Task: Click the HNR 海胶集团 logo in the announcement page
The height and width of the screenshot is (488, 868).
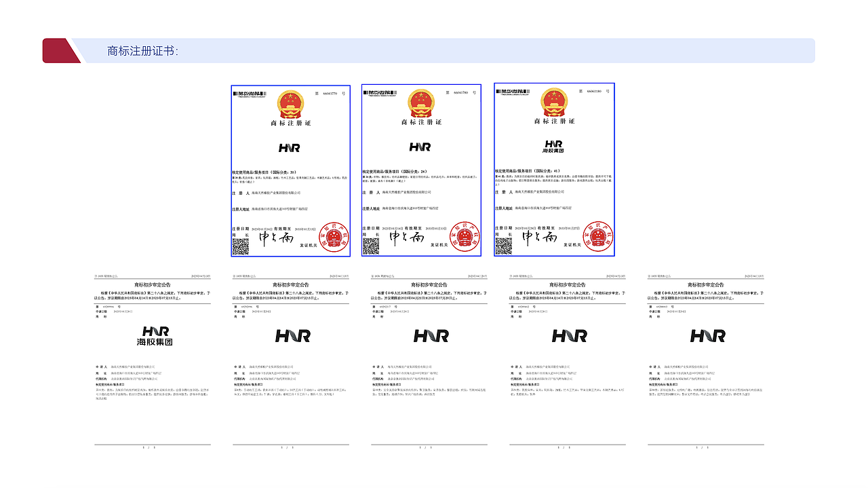Action: [155, 336]
